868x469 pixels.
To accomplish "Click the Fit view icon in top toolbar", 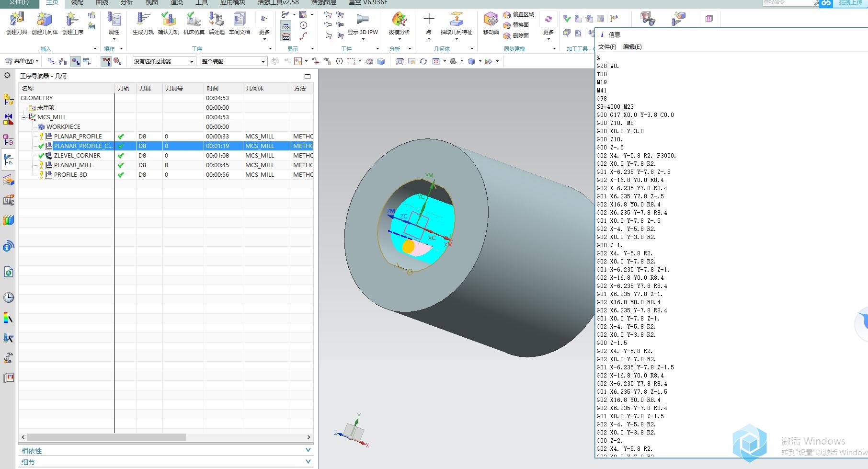I will pos(400,61).
